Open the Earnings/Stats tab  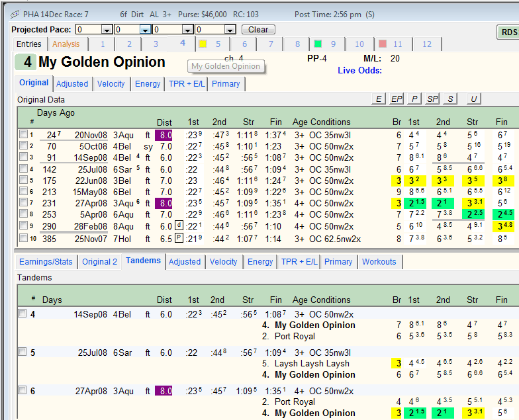46,262
